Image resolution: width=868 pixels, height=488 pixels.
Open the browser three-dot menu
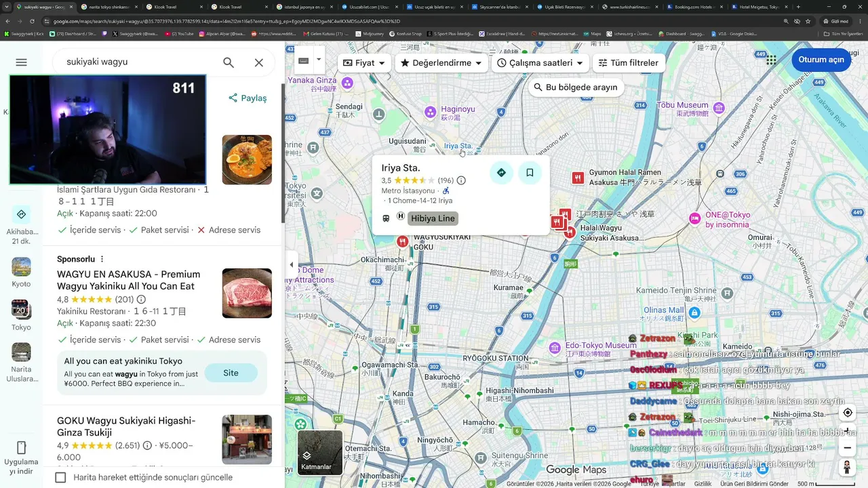[860, 21]
